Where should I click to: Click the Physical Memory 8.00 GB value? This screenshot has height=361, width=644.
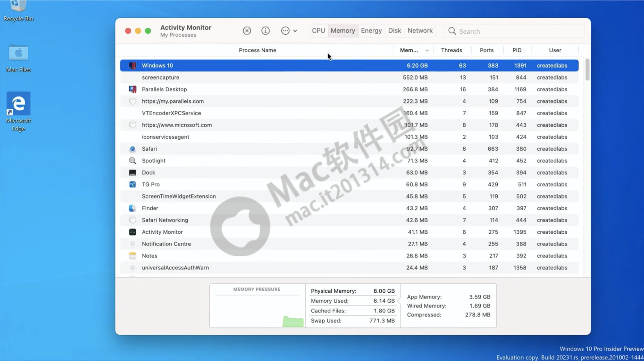click(x=384, y=291)
